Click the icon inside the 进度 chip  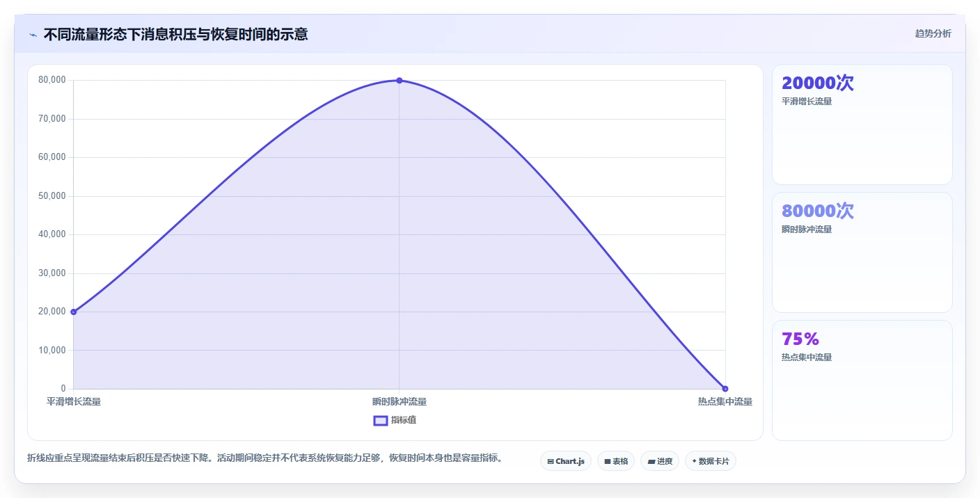[651, 462]
